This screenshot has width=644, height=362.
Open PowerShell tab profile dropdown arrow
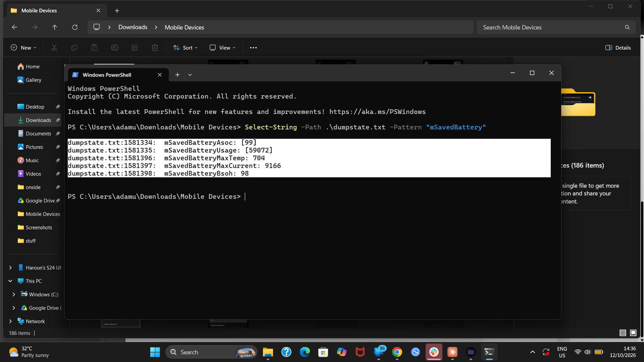tap(190, 75)
